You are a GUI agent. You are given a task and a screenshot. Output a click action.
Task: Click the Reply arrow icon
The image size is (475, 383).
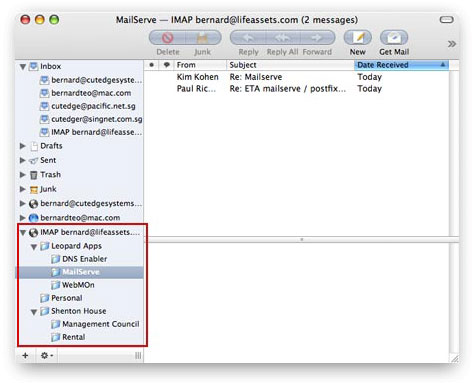tap(248, 38)
